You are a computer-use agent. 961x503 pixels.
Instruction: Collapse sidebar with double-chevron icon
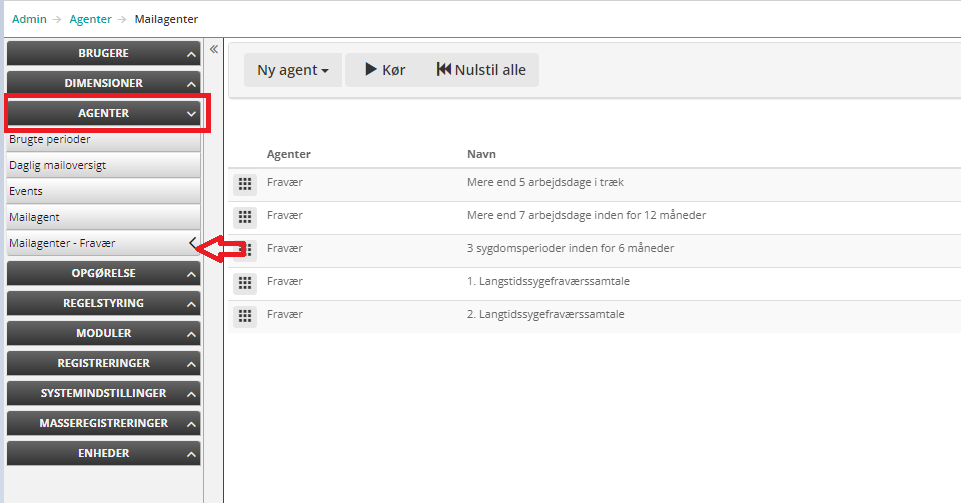(213, 49)
